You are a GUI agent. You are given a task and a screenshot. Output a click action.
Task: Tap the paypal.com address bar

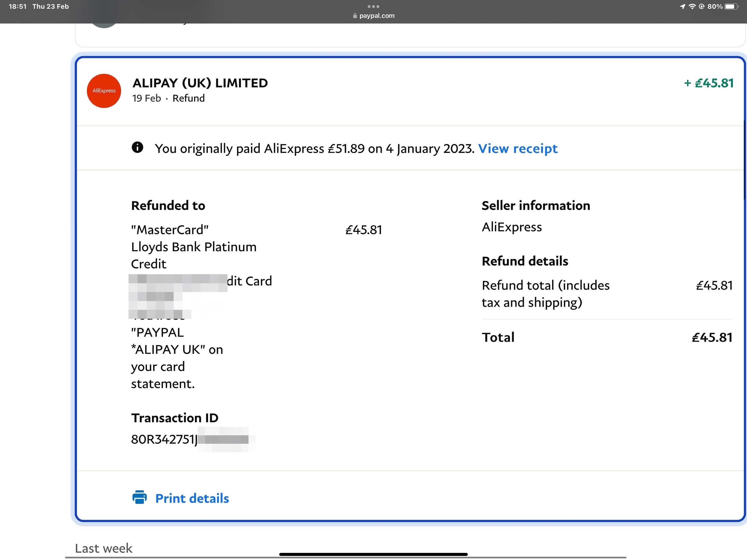[x=373, y=15]
